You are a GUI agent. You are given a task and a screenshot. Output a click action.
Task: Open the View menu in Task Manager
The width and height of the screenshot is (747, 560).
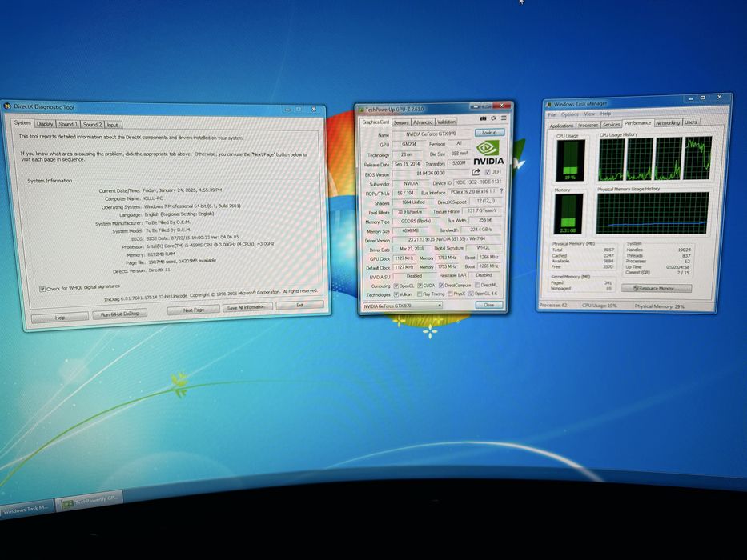click(x=589, y=114)
